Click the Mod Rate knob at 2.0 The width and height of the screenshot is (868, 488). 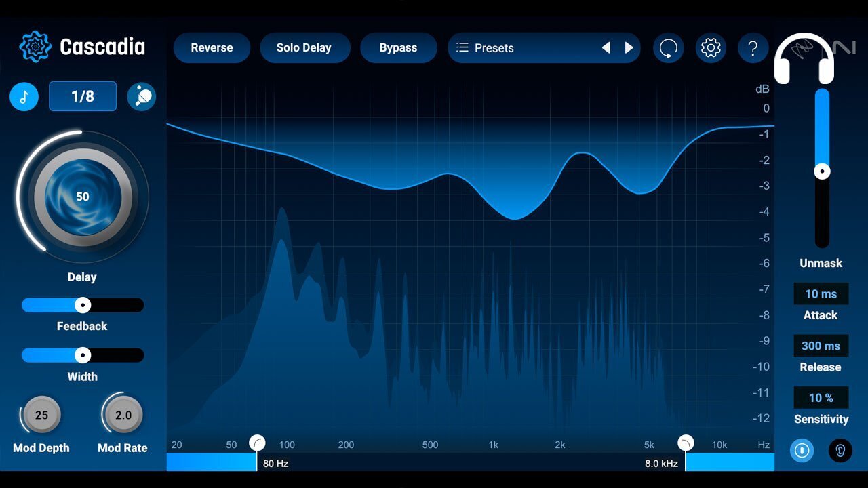point(123,415)
